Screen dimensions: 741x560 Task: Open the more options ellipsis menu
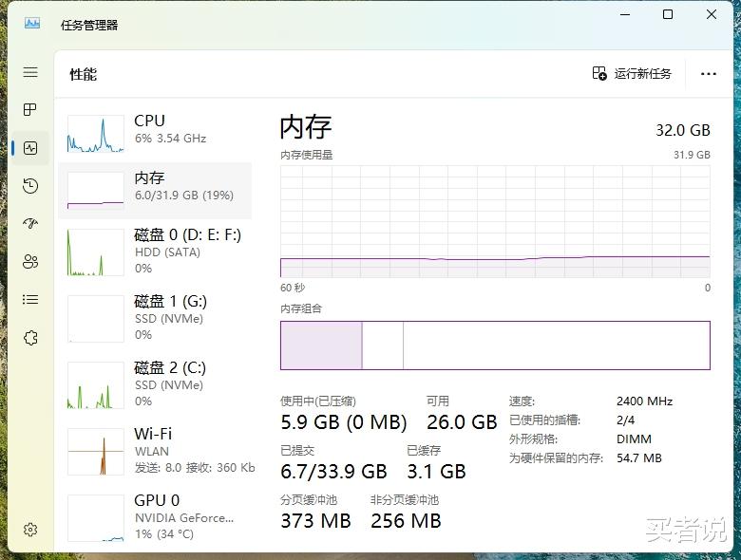click(x=708, y=73)
